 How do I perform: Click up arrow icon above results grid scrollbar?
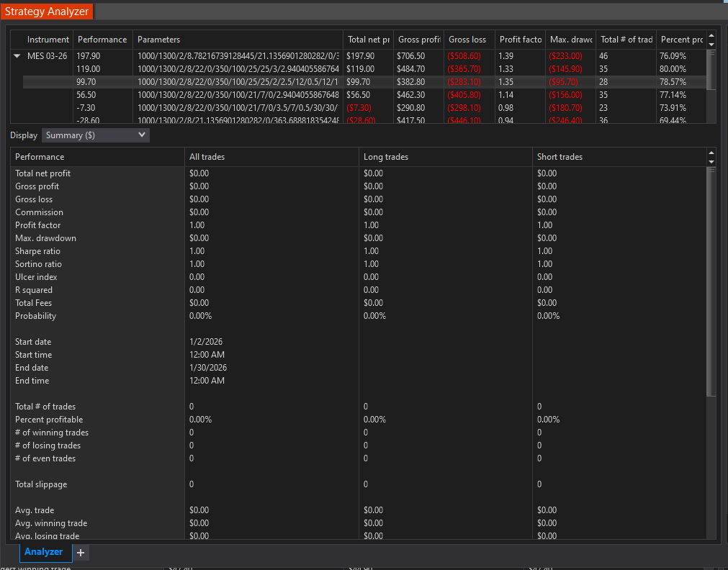pos(711,35)
